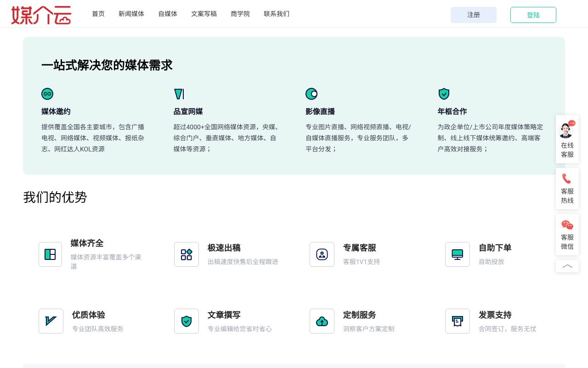
Task: Click the 品宣网媒 funnel icon
Action: [179, 94]
